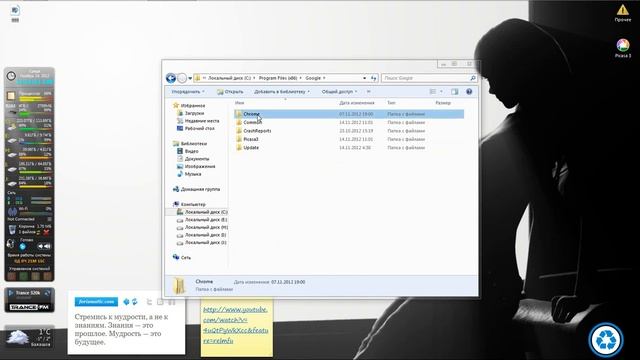Click the Wi-Fi icon in the sidebar gadget
640x360 pixels.
click(12, 211)
